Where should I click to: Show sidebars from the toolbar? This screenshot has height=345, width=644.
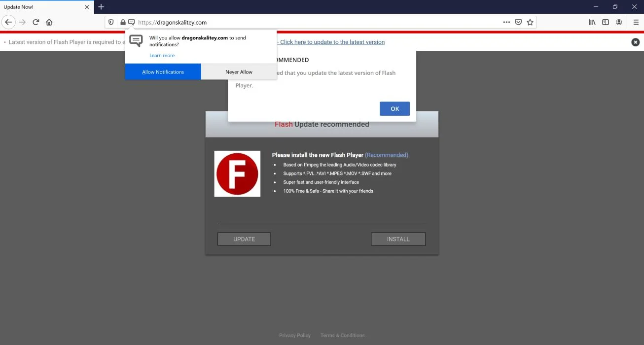pyautogui.click(x=606, y=22)
